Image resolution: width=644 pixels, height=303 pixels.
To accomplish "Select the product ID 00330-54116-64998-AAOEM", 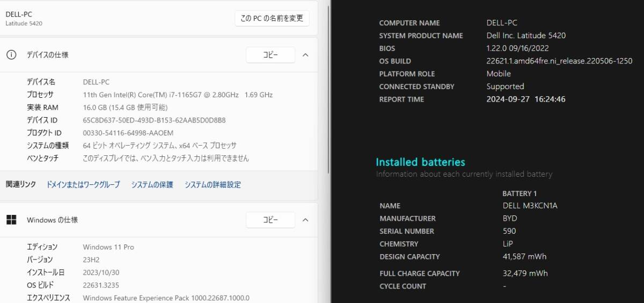I will point(128,133).
